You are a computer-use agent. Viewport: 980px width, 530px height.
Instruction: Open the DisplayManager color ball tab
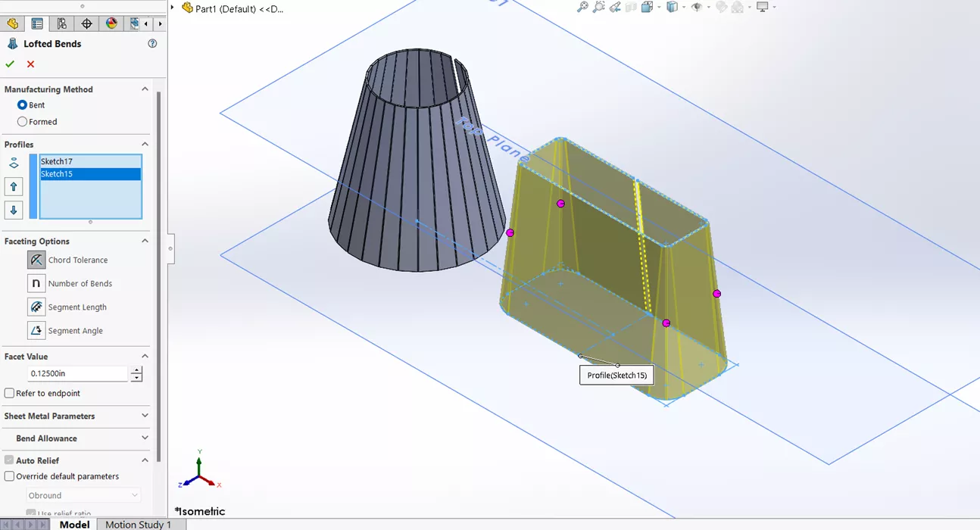[111, 23]
